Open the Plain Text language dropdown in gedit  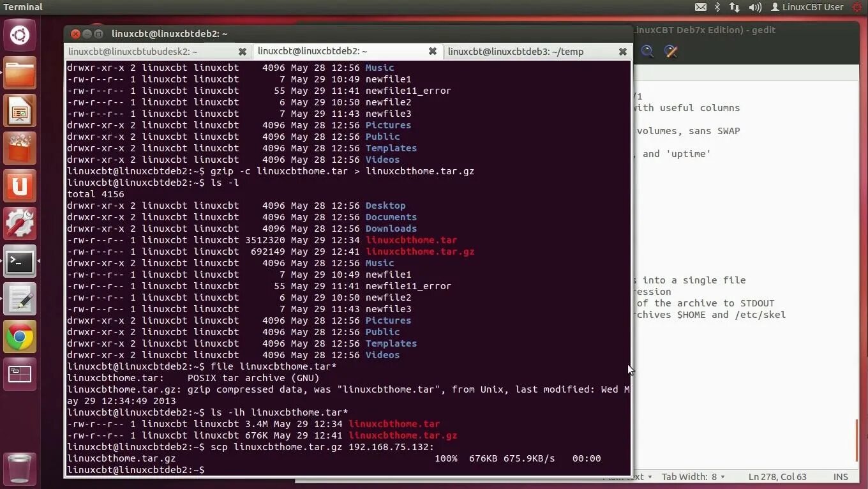point(628,477)
